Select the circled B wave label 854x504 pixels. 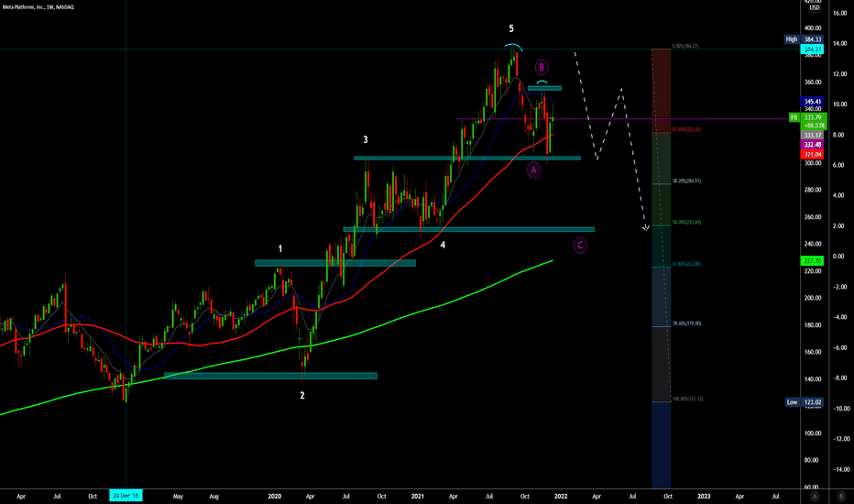coord(542,68)
